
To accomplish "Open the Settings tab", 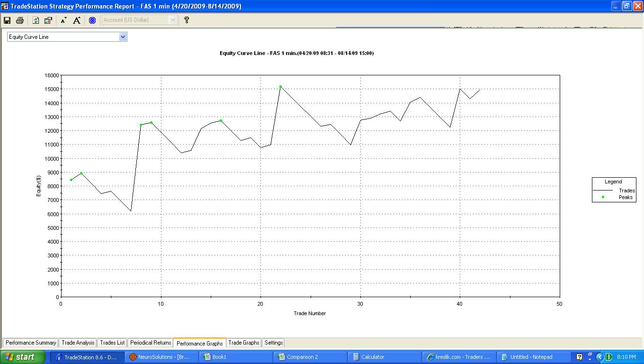I will 274,343.
